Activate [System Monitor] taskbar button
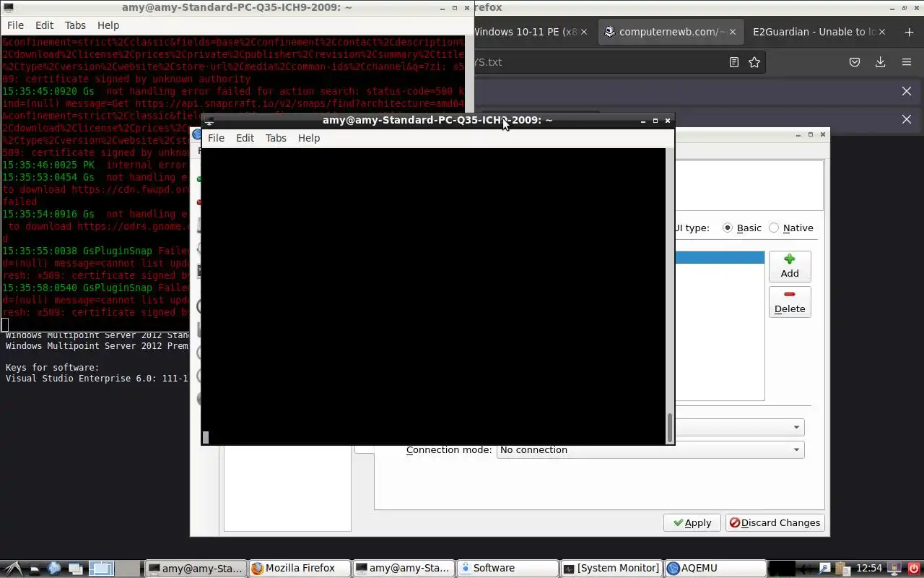 coord(611,569)
